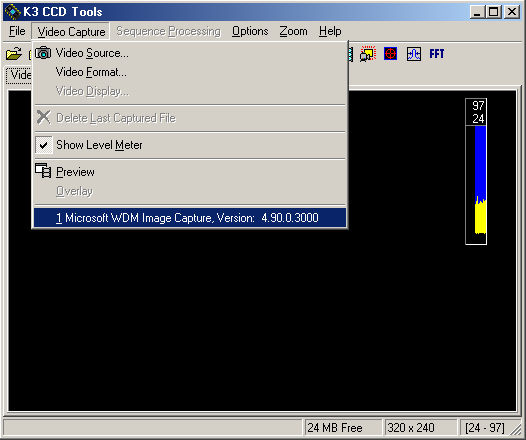526x440 pixels.
Task: Open the FFT tool in toolbar
Action: click(x=436, y=54)
